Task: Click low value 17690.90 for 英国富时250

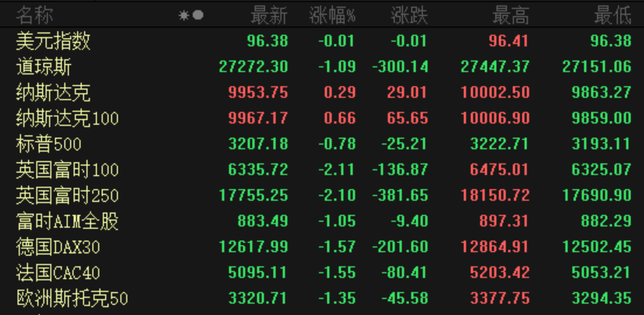Action: (596, 196)
